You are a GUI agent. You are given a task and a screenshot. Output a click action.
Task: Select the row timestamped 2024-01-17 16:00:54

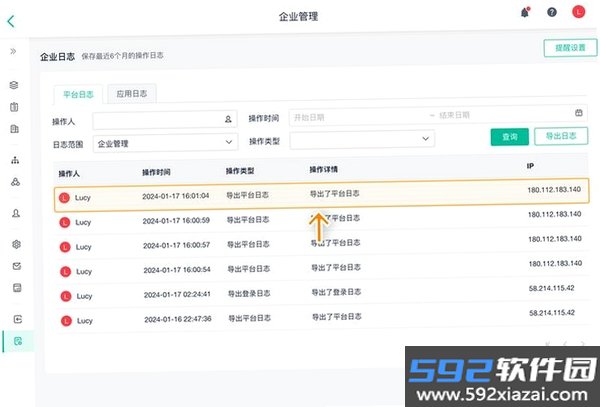point(321,268)
